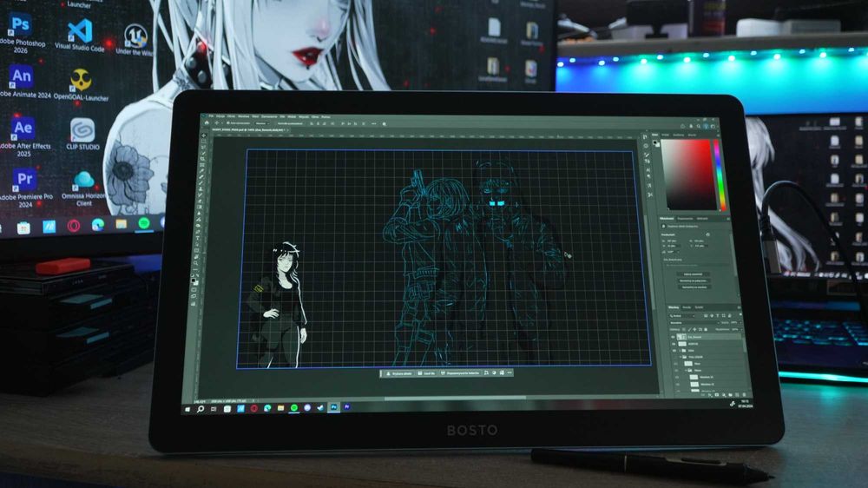Filter layers by pixel layer icon
The image size is (868, 488).
click(706, 316)
